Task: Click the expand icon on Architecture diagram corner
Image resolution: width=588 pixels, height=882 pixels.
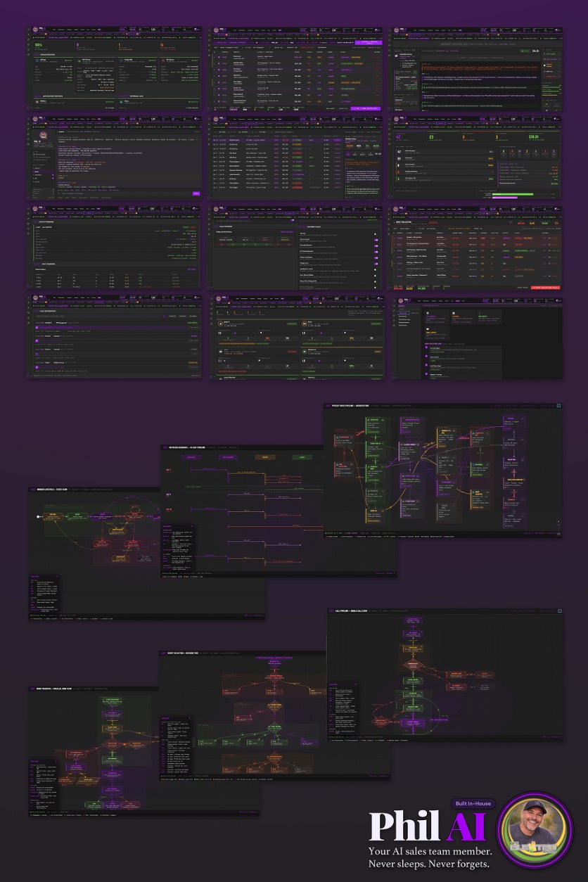Action: tap(558, 406)
